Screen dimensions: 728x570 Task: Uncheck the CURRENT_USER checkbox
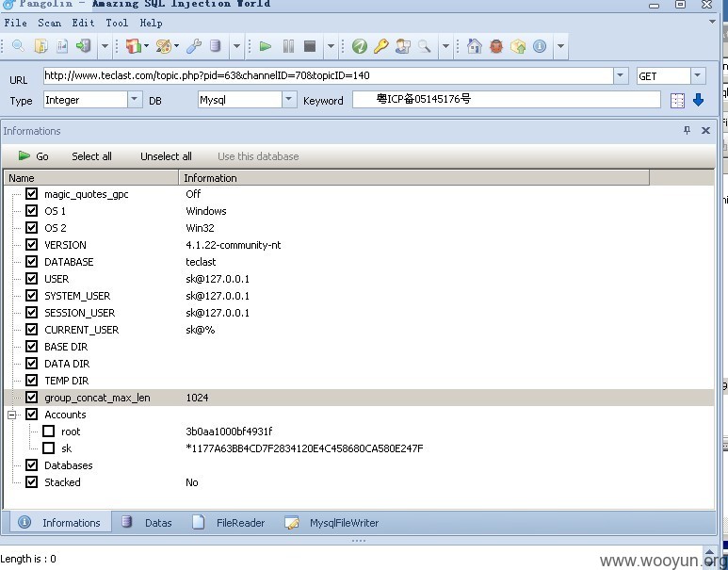click(32, 330)
